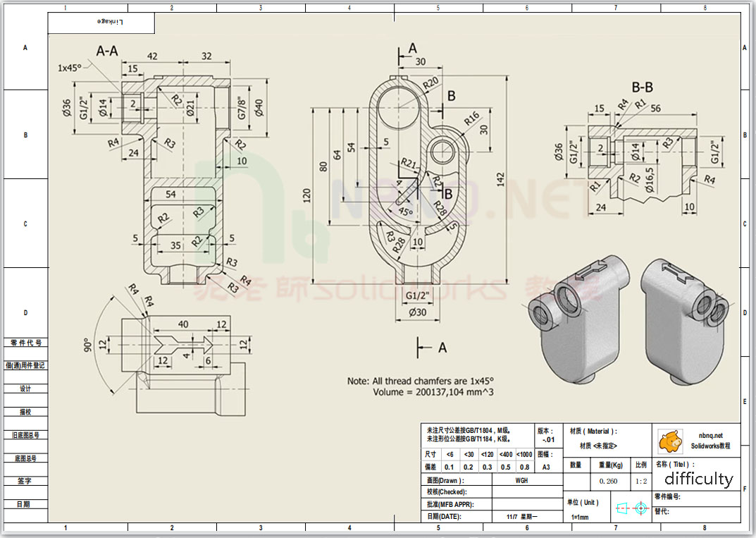Click the 'R20' radius callout
The image size is (756, 538).
(x=430, y=83)
